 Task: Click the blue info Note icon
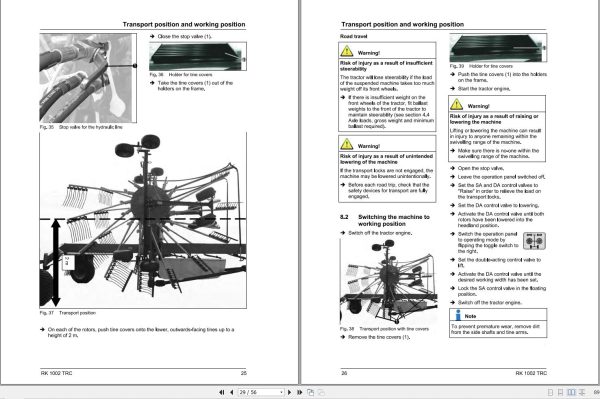click(x=457, y=315)
